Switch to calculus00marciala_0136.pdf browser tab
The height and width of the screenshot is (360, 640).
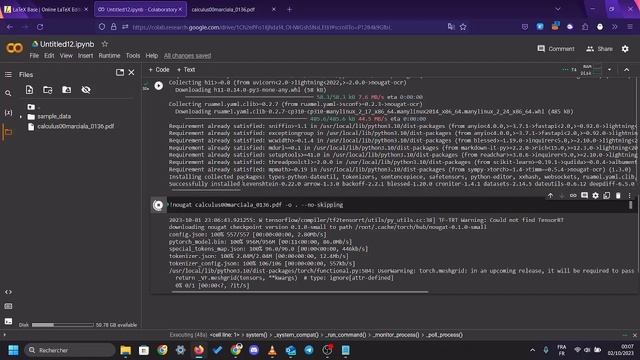[x=233, y=9]
